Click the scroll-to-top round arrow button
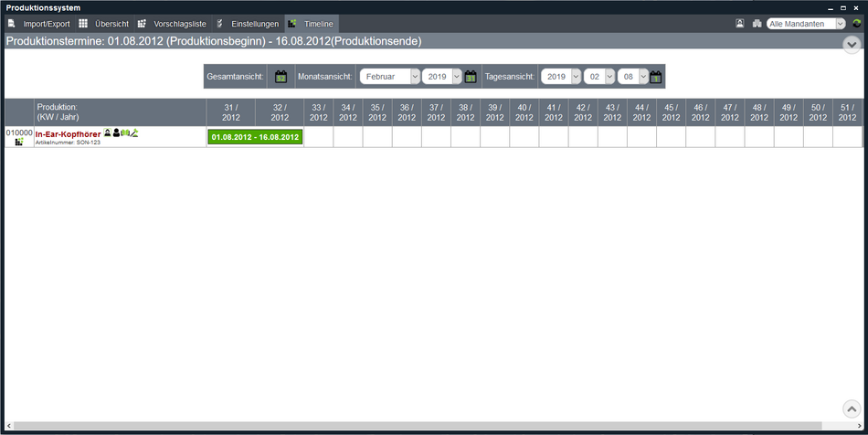This screenshot has height=435, width=868. [851, 409]
